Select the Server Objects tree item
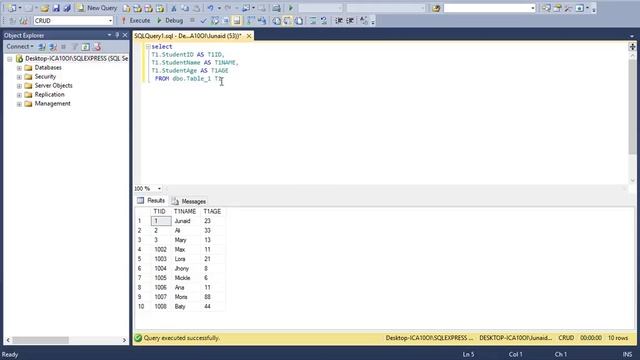Image resolution: width=640 pixels, height=360 pixels. tap(53, 86)
